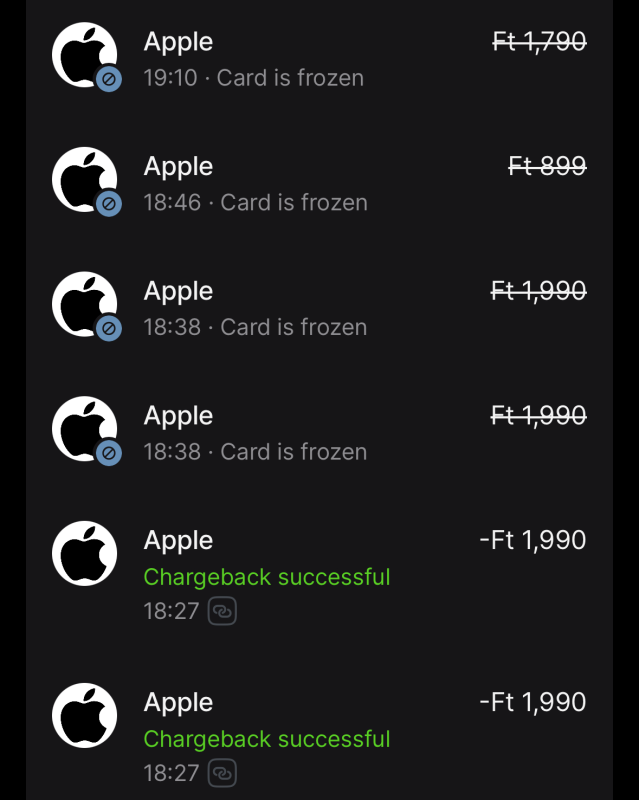
Task: Click "Card is frozen" on the 18:46 transaction
Action: (x=294, y=203)
